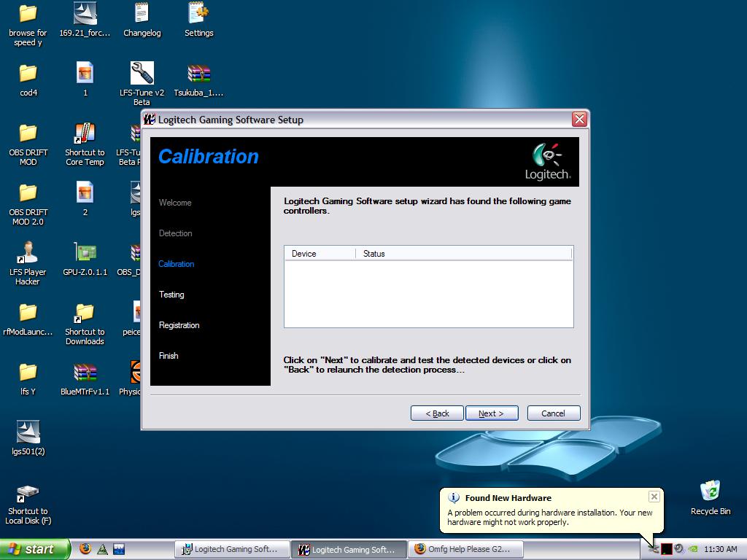The height and width of the screenshot is (560, 747).
Task: Open the image file named 2
Action: click(85, 199)
